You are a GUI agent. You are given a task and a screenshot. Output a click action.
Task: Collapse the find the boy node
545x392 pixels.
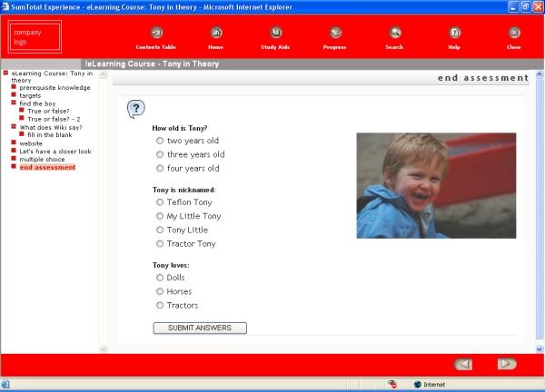[14, 103]
